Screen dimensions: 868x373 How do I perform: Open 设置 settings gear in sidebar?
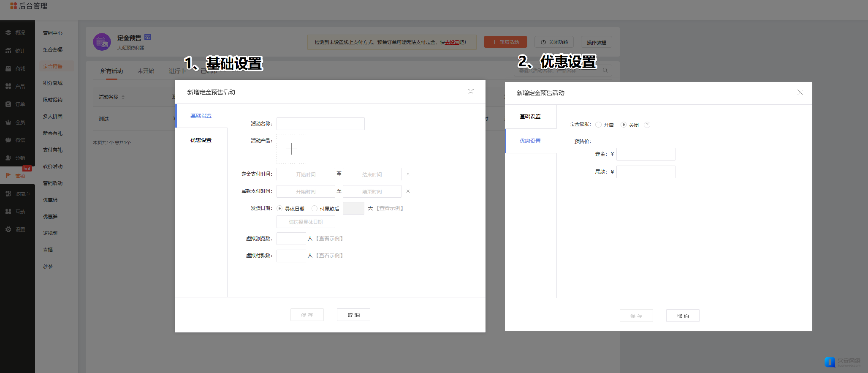[x=16, y=229]
